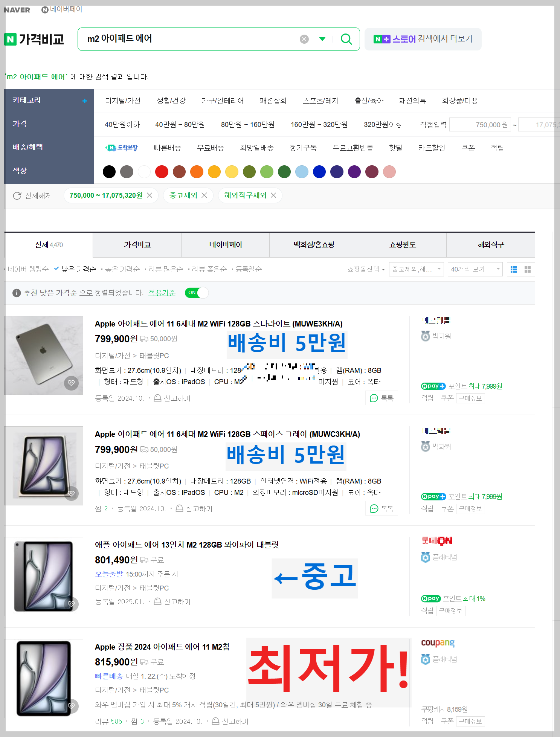Toggle the N도착보장 delivery filter
This screenshot has height=737, width=560.
[x=122, y=148]
